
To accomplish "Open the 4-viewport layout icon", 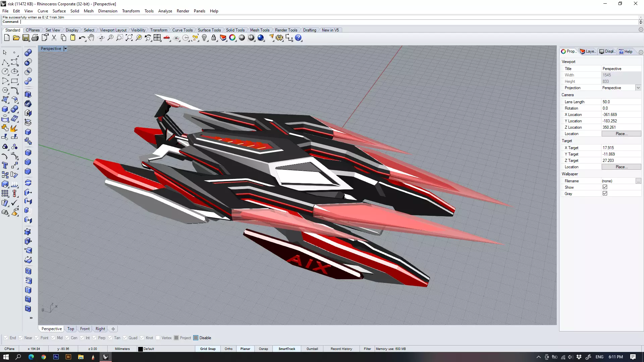I will click(157, 38).
